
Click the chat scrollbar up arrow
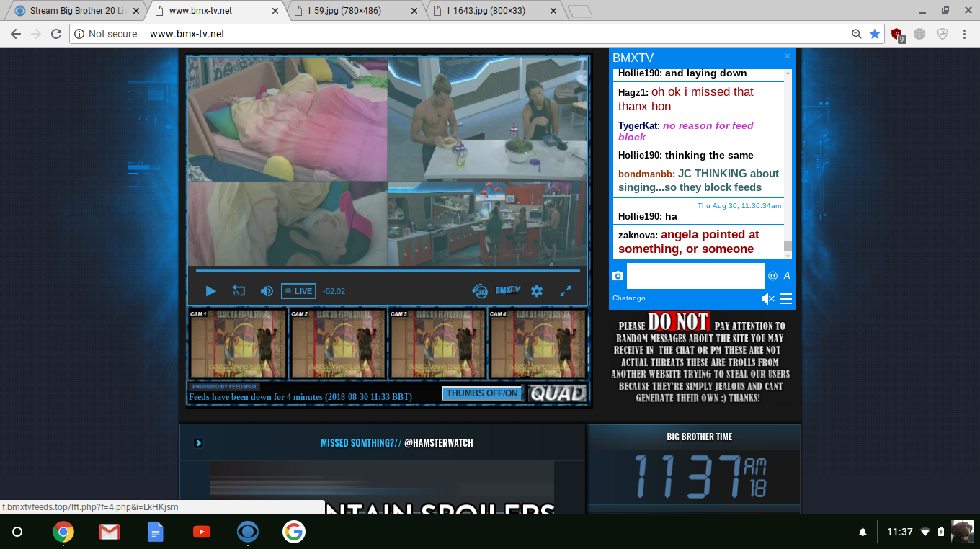(788, 73)
